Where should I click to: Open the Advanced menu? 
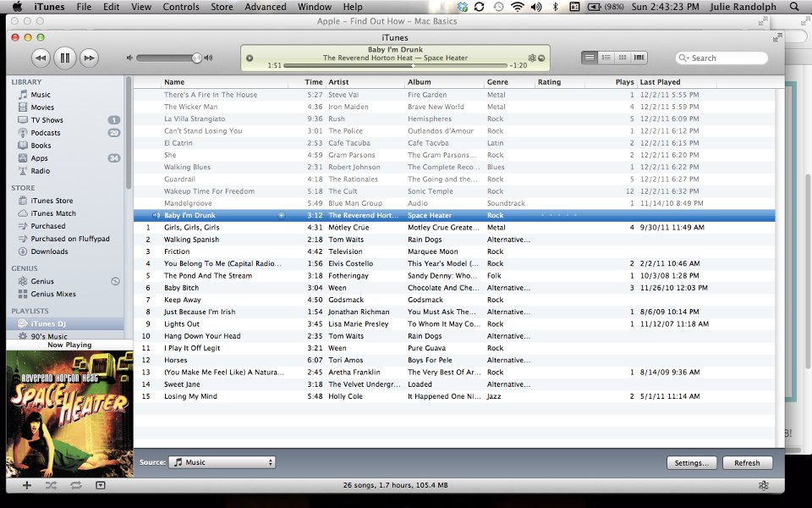click(x=266, y=7)
